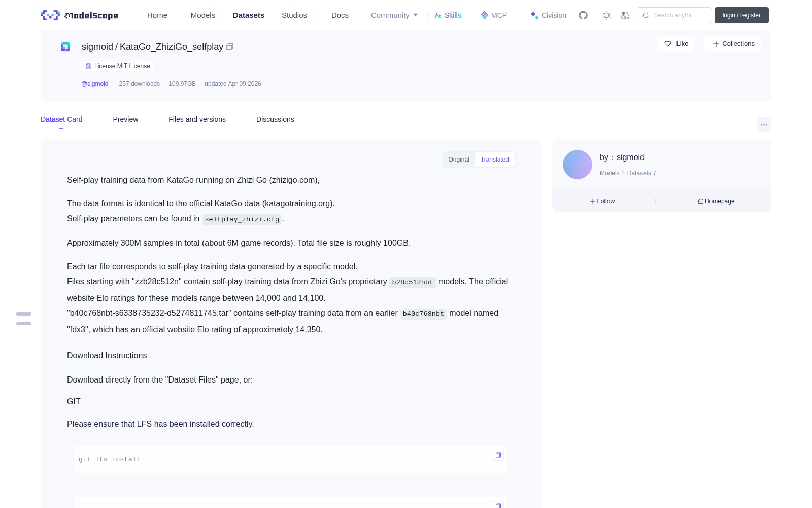Click the 'Download Instructions' heading
The width and height of the screenshot is (812, 508).
pyautogui.click(x=107, y=356)
